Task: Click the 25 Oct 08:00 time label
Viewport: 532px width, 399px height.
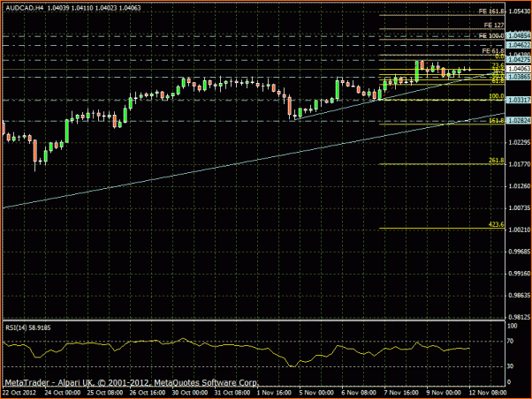Action: click(x=105, y=393)
